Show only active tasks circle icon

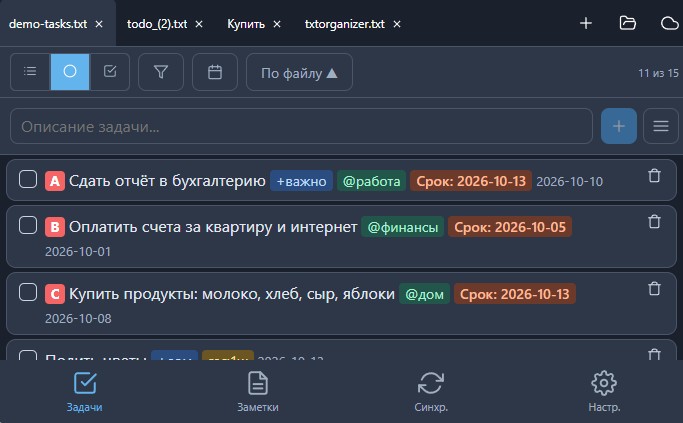(70, 72)
